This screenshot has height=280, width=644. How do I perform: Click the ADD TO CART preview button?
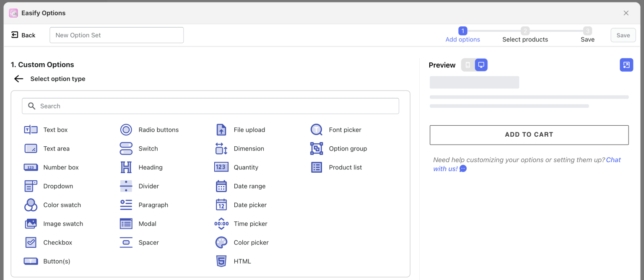point(529,135)
